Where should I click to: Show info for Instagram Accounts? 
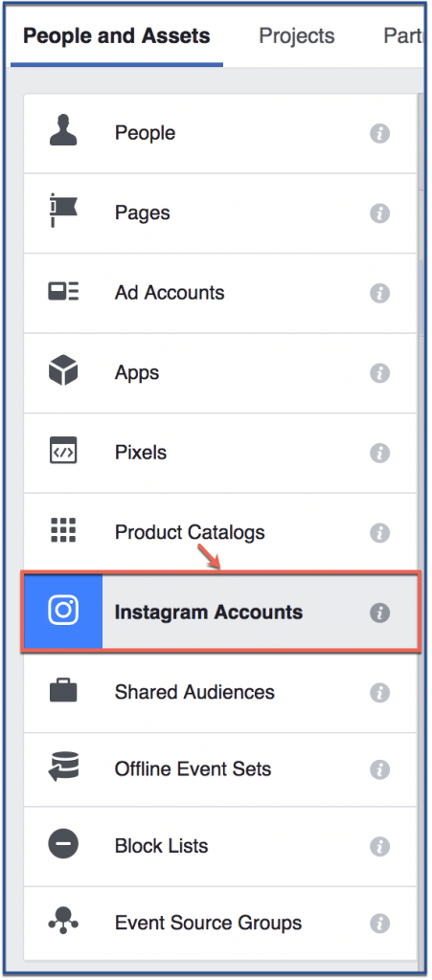[x=379, y=612]
